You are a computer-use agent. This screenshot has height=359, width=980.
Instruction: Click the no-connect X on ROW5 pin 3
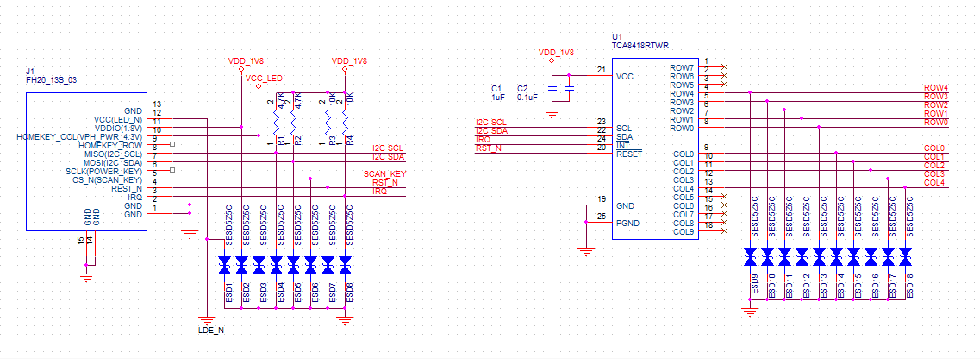click(724, 84)
